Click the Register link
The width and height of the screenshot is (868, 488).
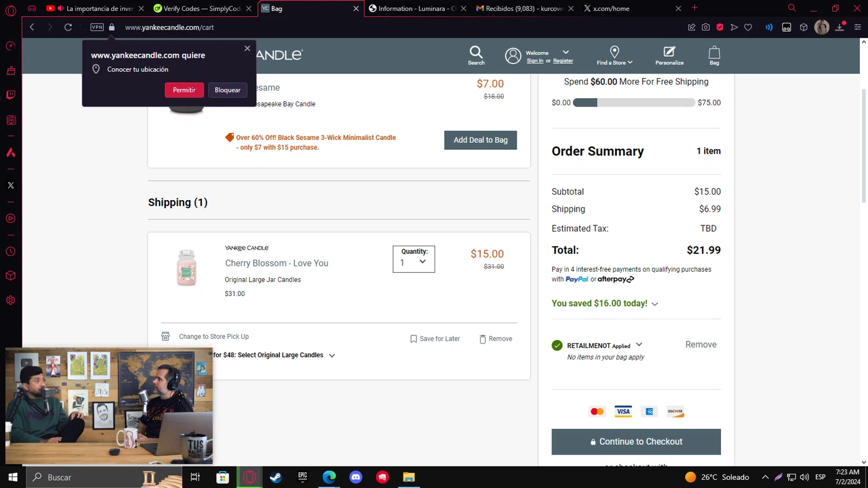click(x=563, y=61)
